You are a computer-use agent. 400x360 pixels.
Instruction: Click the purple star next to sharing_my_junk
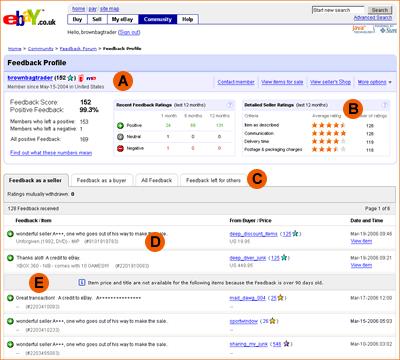pos(286,344)
